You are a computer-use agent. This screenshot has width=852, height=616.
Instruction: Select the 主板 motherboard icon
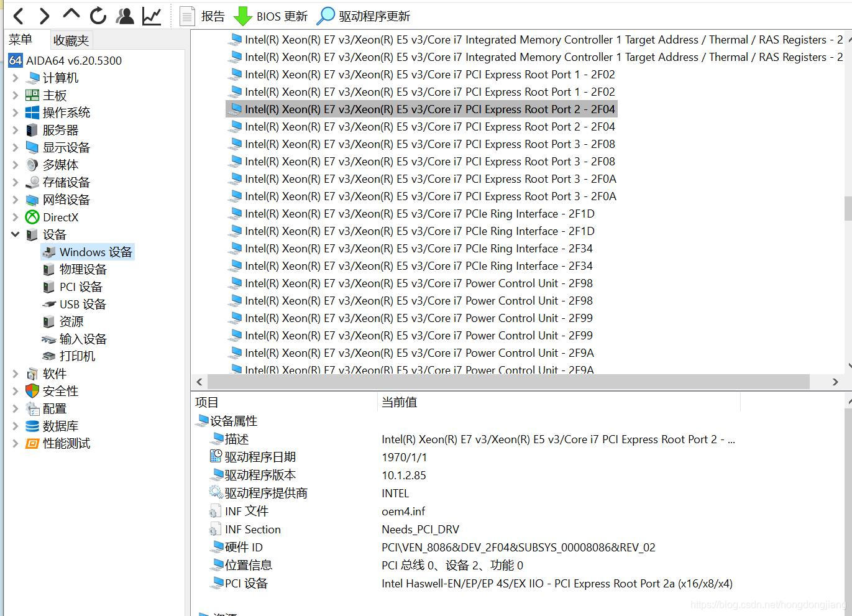32,95
